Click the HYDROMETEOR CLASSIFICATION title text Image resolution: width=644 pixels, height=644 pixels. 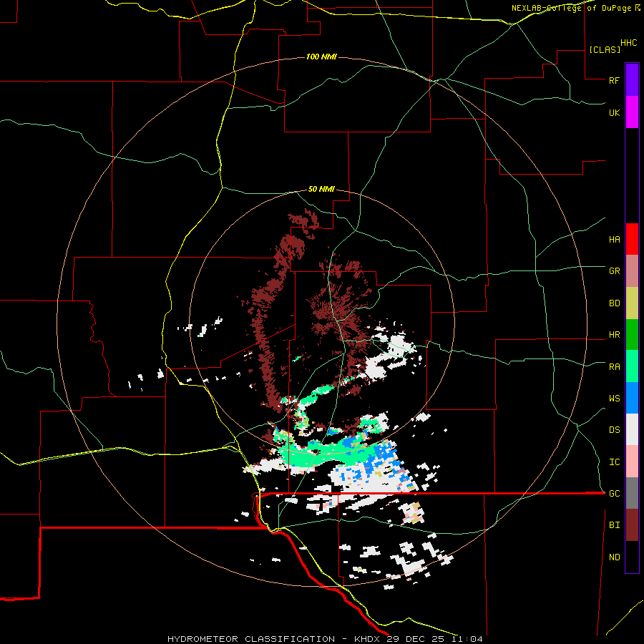tap(251, 639)
